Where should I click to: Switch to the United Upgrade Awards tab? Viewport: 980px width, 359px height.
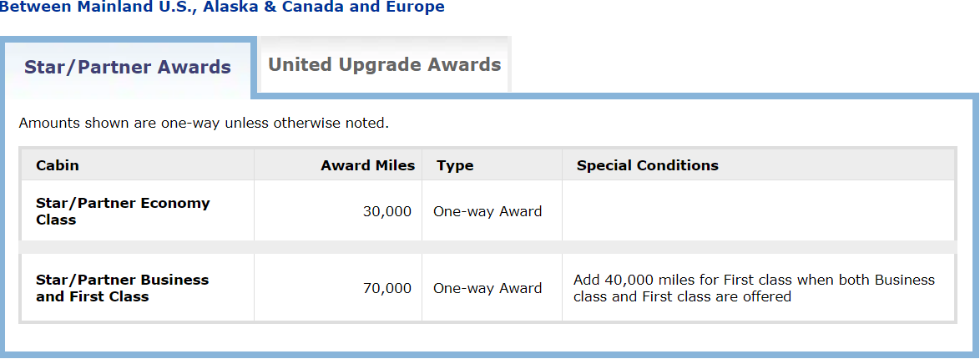[x=384, y=64]
